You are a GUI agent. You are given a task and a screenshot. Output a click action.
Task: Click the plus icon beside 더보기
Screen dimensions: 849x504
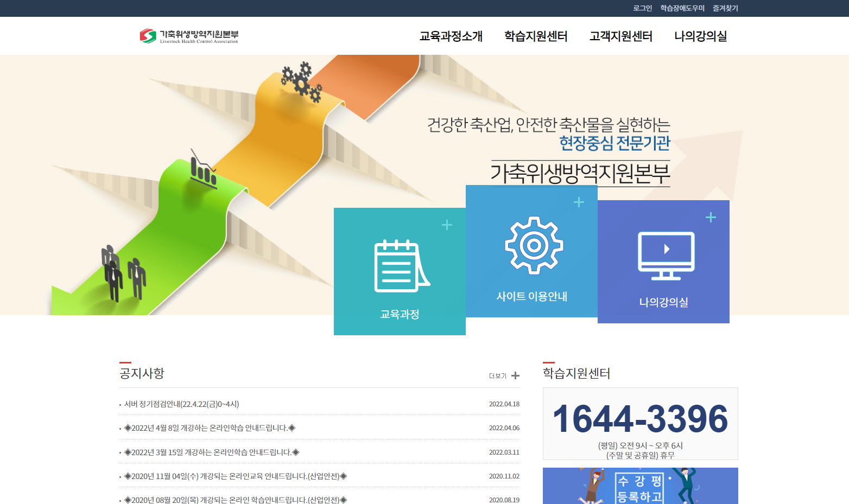515,375
